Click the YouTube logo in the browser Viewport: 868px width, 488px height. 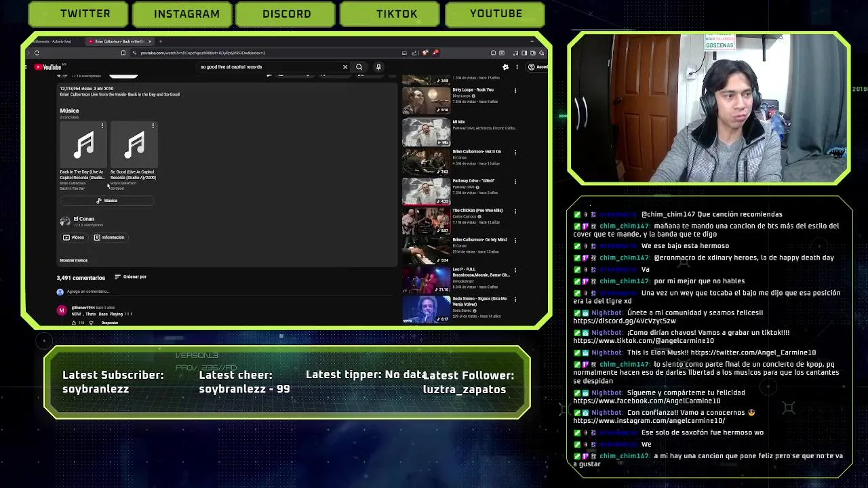[47, 67]
